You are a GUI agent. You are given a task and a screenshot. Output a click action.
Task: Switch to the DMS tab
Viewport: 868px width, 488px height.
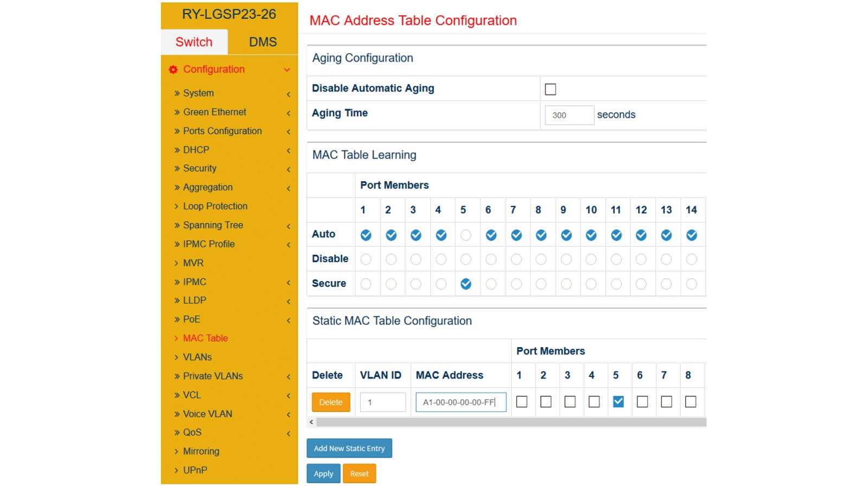[263, 42]
